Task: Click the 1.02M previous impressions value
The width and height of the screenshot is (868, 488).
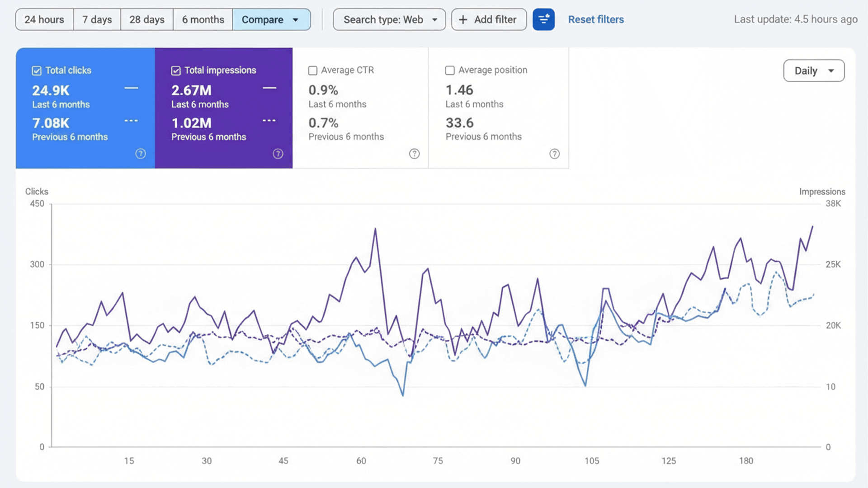Action: pos(191,123)
